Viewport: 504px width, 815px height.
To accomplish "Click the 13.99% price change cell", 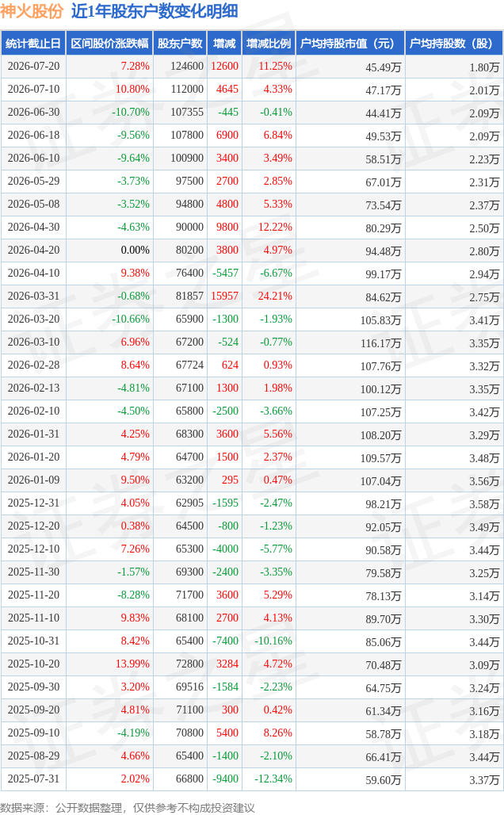I will click(132, 664).
